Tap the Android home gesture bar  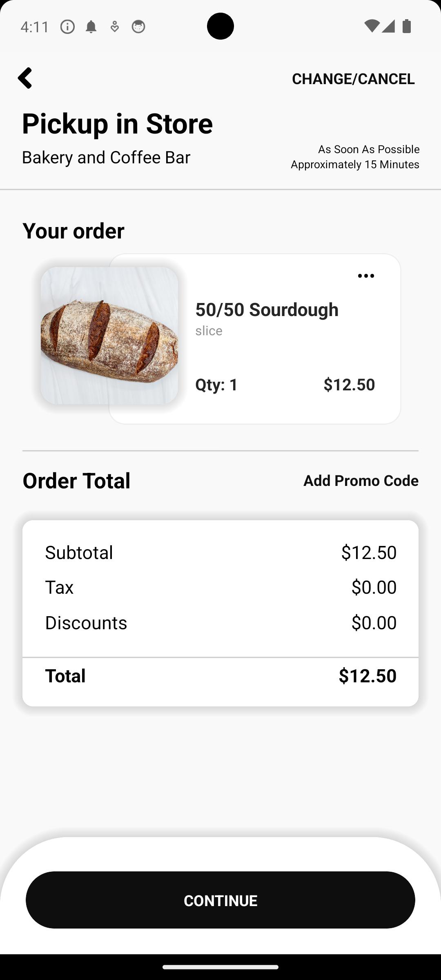click(220, 967)
